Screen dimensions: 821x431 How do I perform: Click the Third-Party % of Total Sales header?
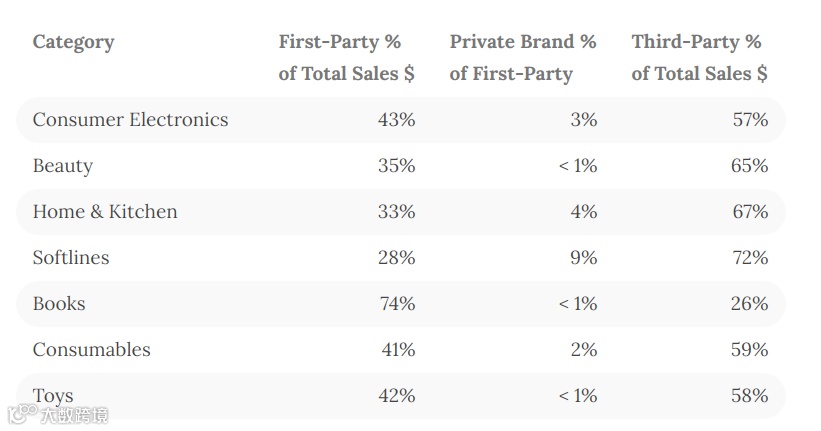[700, 58]
